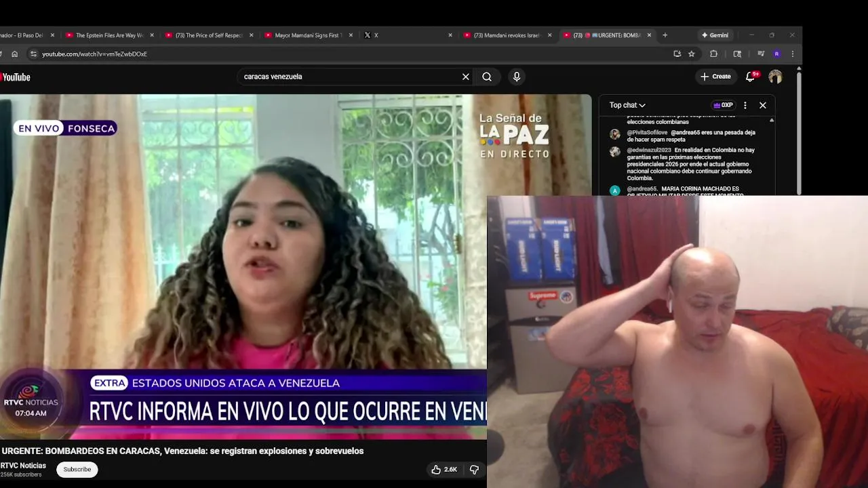
Task: Click the '256K subscribers' text
Action: [21, 474]
